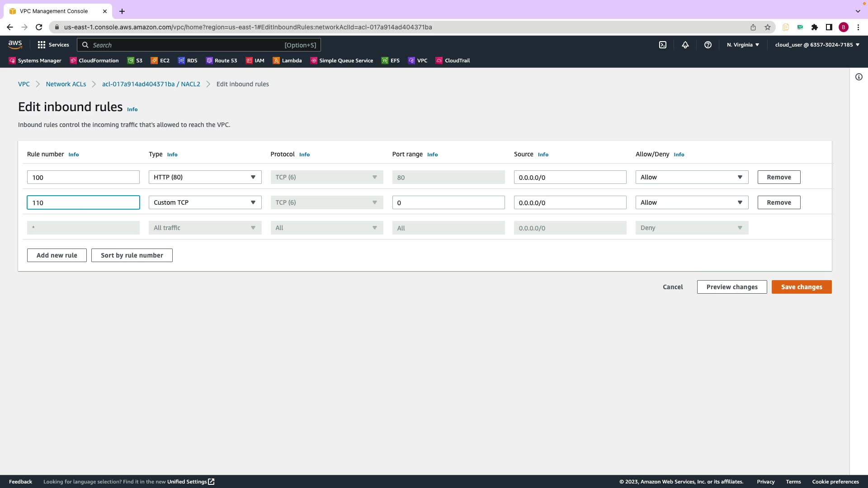
Task: Go to Network ACLs breadcrumb
Action: tap(66, 84)
